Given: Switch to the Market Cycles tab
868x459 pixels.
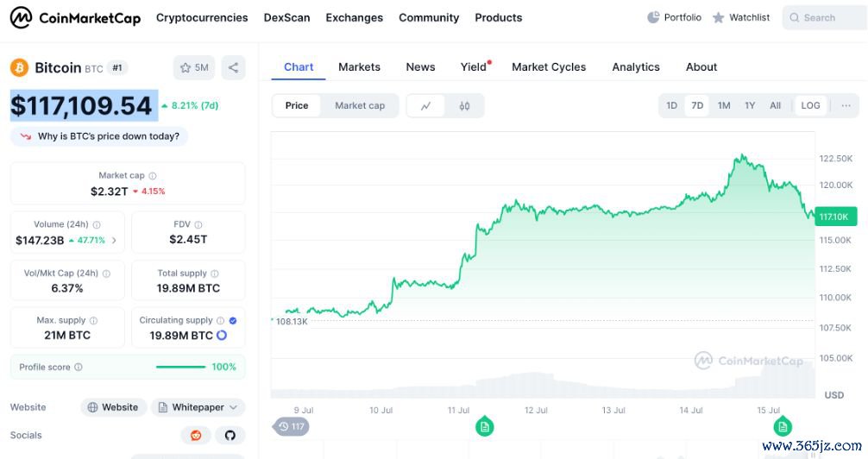Looking at the screenshot, I should click(x=549, y=67).
